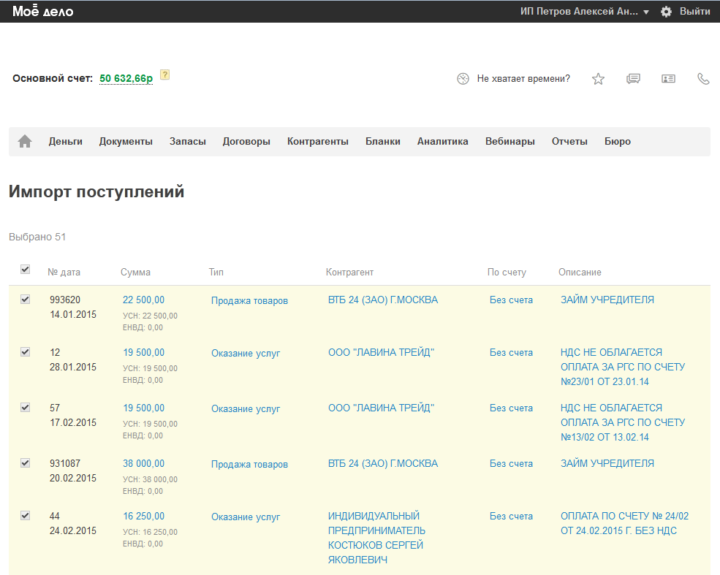Toggle the select-all checkbox in table header
Viewport: 720px width, 575px height.
click(x=25, y=269)
